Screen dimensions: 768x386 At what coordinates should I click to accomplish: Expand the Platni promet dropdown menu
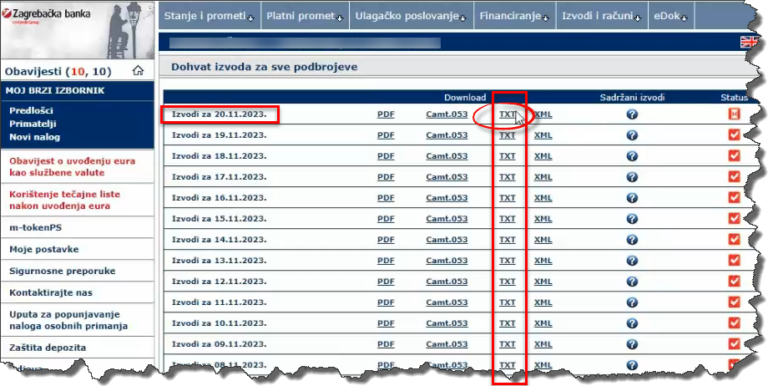coord(305,16)
